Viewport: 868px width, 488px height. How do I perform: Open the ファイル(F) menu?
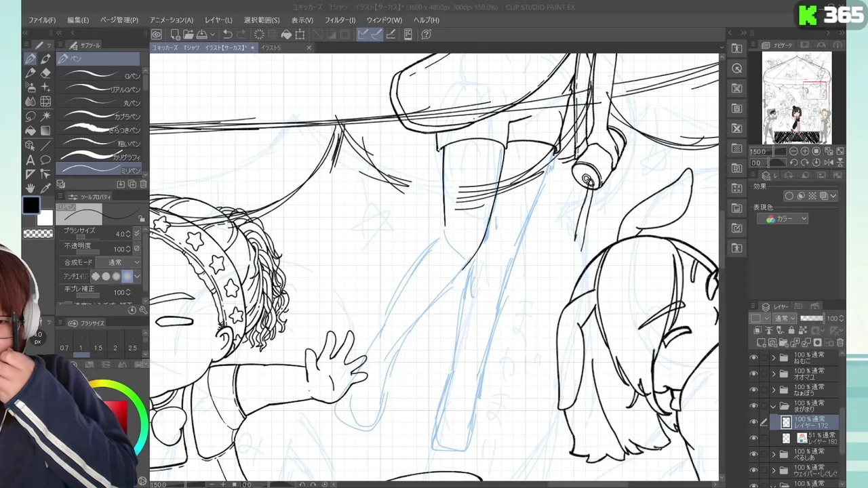pyautogui.click(x=42, y=20)
